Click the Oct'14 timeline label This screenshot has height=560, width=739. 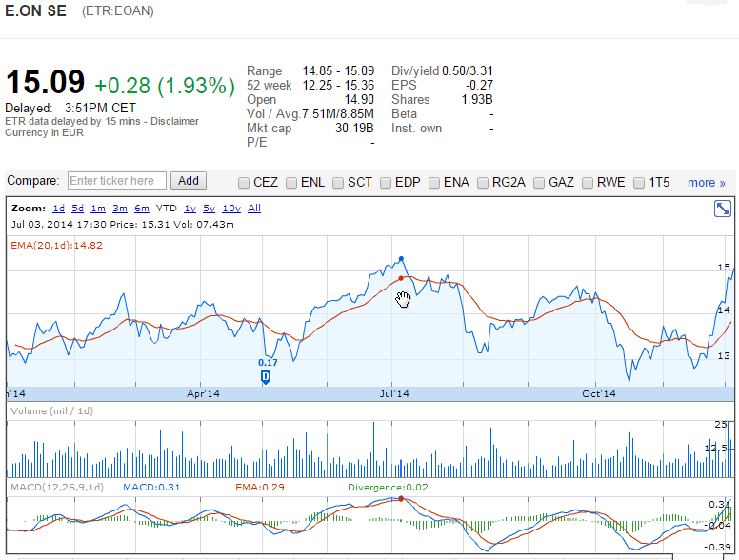tap(599, 394)
